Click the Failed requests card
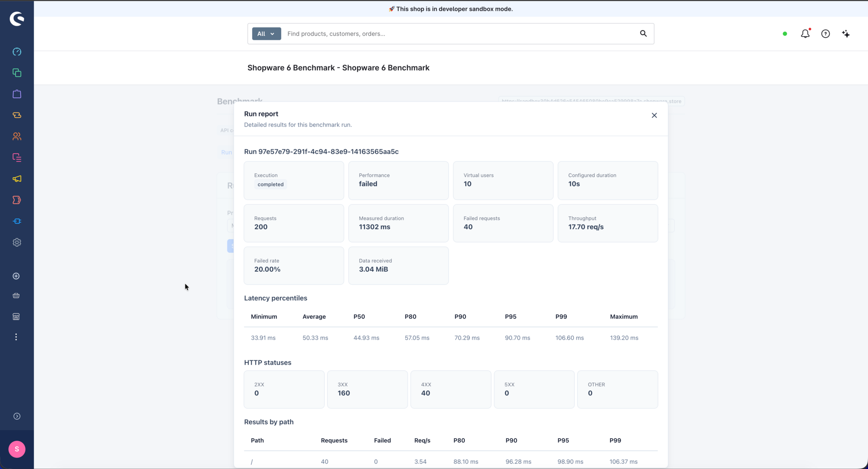This screenshot has height=469, width=868. pos(503,223)
